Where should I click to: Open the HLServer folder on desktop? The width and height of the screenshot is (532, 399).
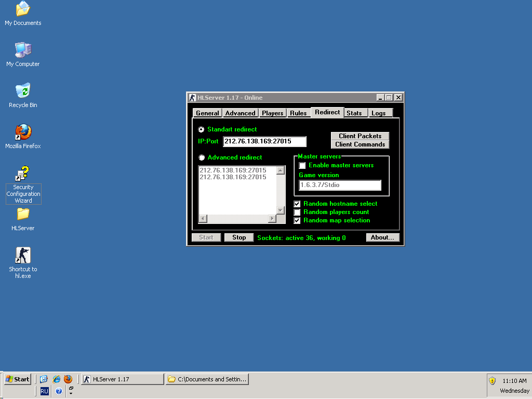point(23,214)
